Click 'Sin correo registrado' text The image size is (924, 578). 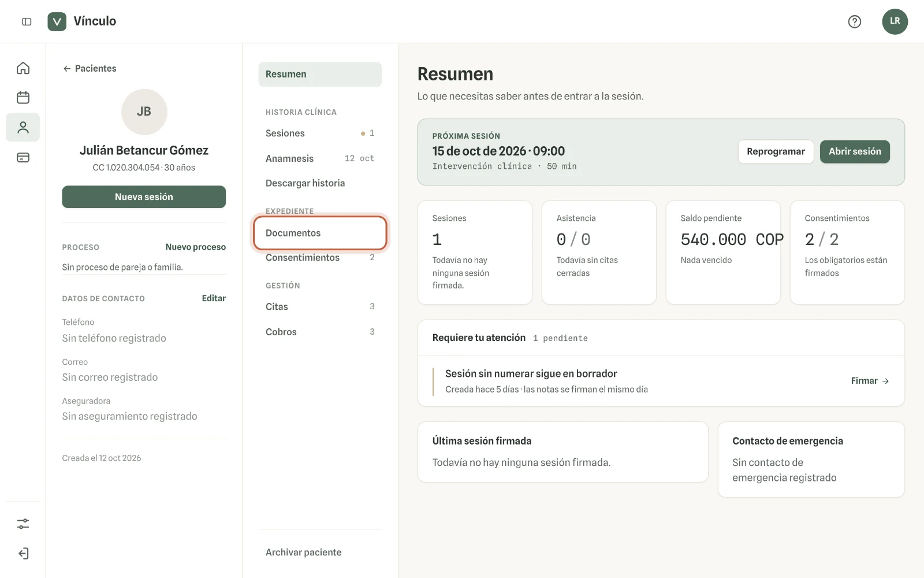[110, 377]
